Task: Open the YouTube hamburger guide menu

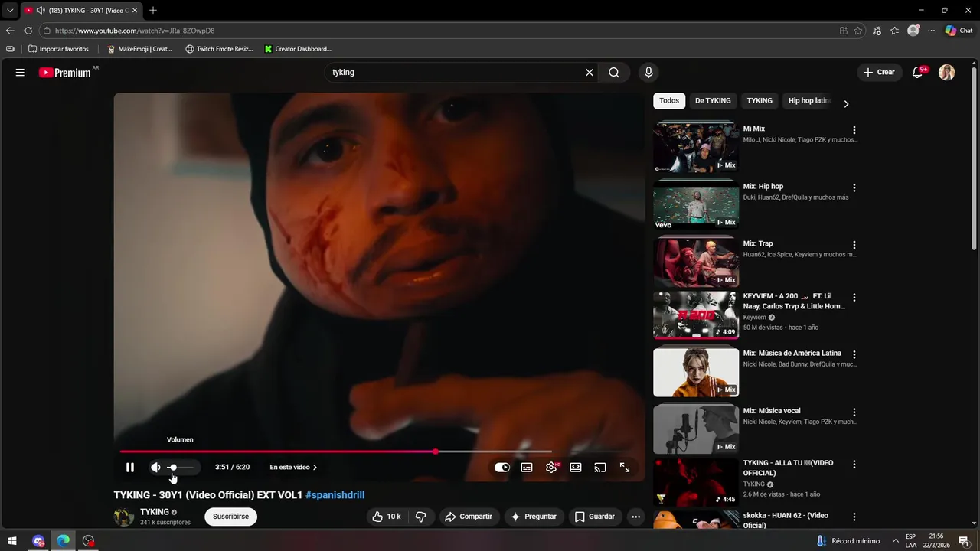Action: (21, 73)
